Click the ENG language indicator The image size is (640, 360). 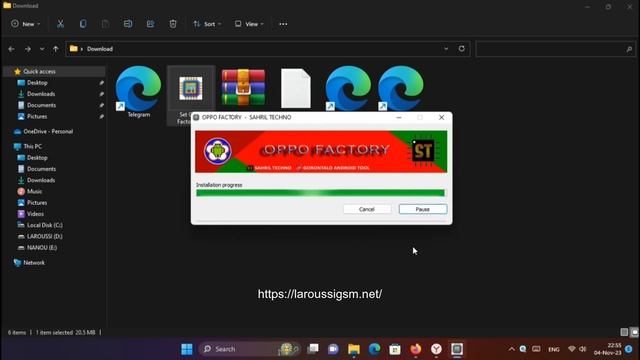tap(554, 349)
